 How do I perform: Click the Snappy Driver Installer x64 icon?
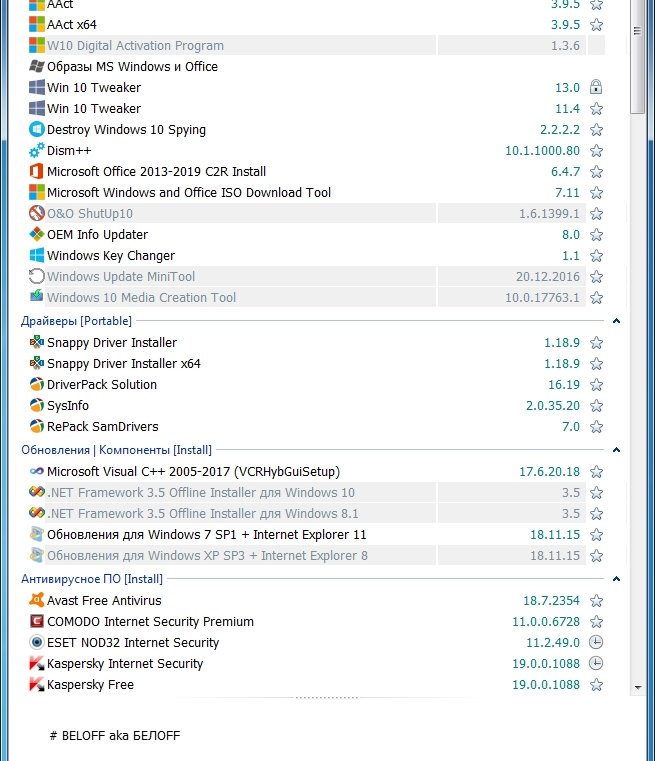click(x=36, y=363)
